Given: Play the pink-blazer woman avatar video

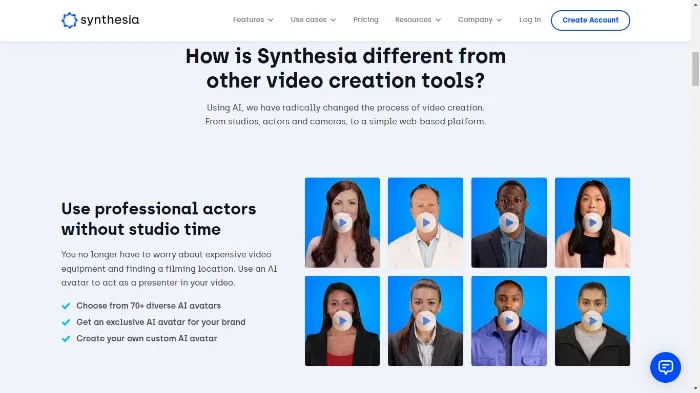Looking at the screenshot, I should point(592,222).
